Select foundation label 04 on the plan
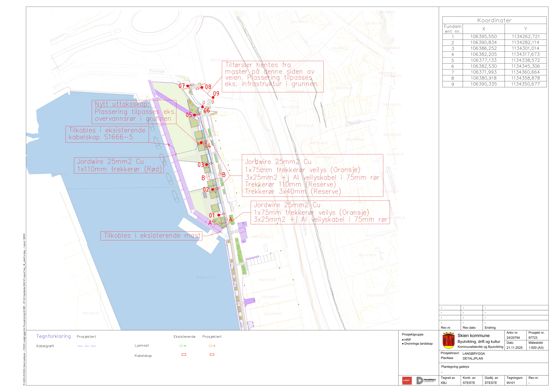Viewport: 555px width, 392px height. tap(208, 146)
